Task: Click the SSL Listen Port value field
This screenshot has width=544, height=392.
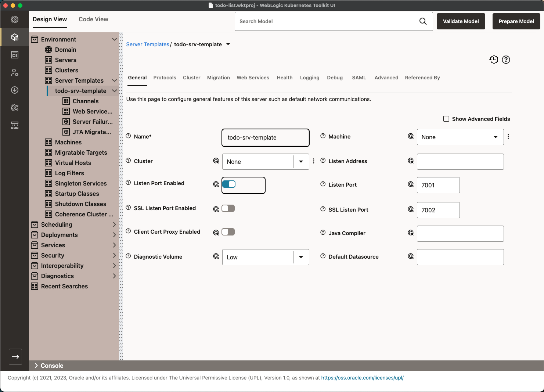Action: click(x=438, y=210)
